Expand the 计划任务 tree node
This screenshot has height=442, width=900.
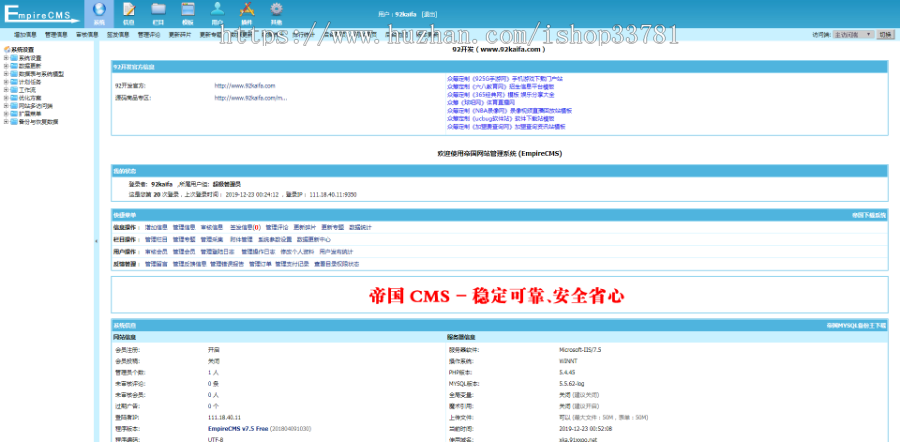click(6, 82)
